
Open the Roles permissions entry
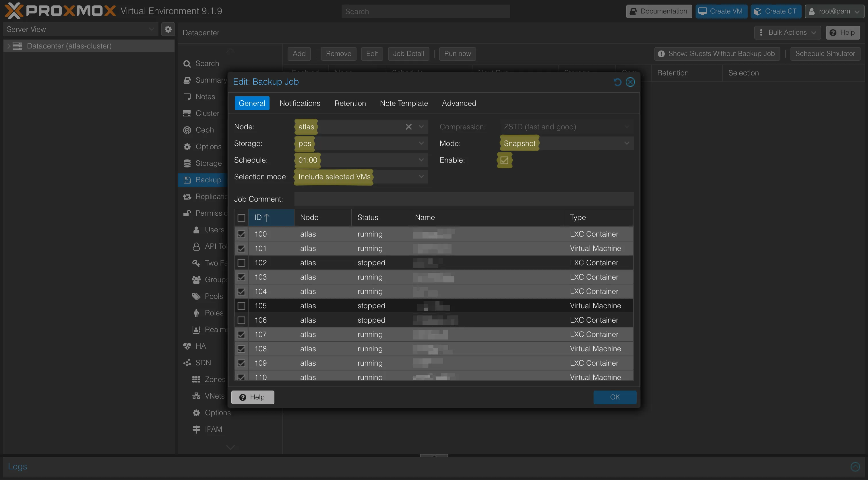pyautogui.click(x=214, y=313)
